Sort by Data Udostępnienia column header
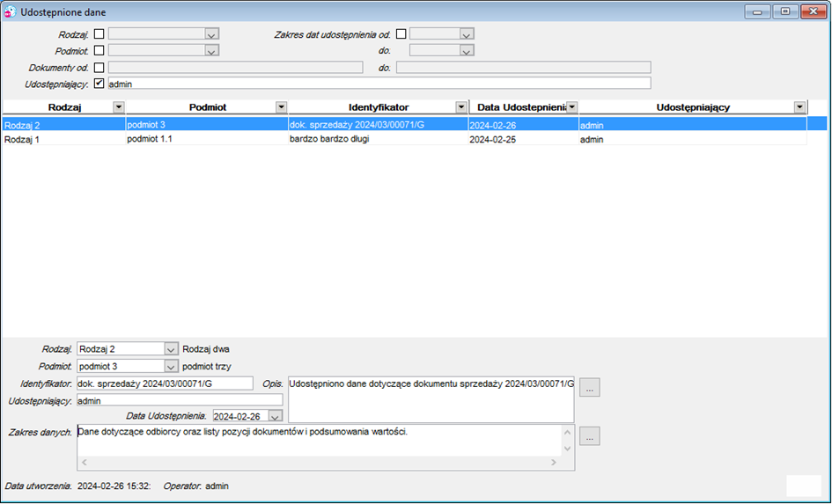 [x=521, y=107]
